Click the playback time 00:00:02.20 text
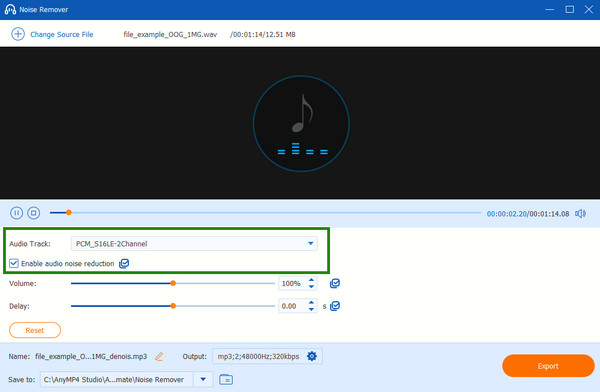This screenshot has width=600, height=392. [x=507, y=214]
